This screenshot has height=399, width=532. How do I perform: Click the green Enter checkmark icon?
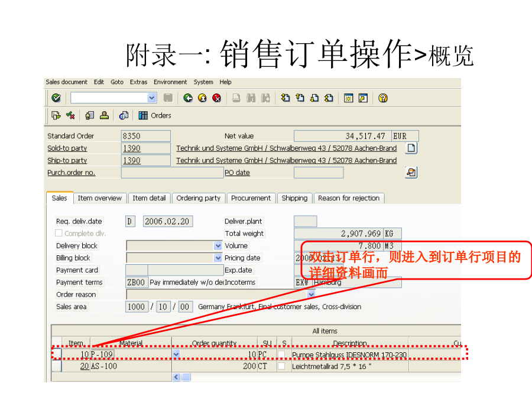(x=56, y=98)
